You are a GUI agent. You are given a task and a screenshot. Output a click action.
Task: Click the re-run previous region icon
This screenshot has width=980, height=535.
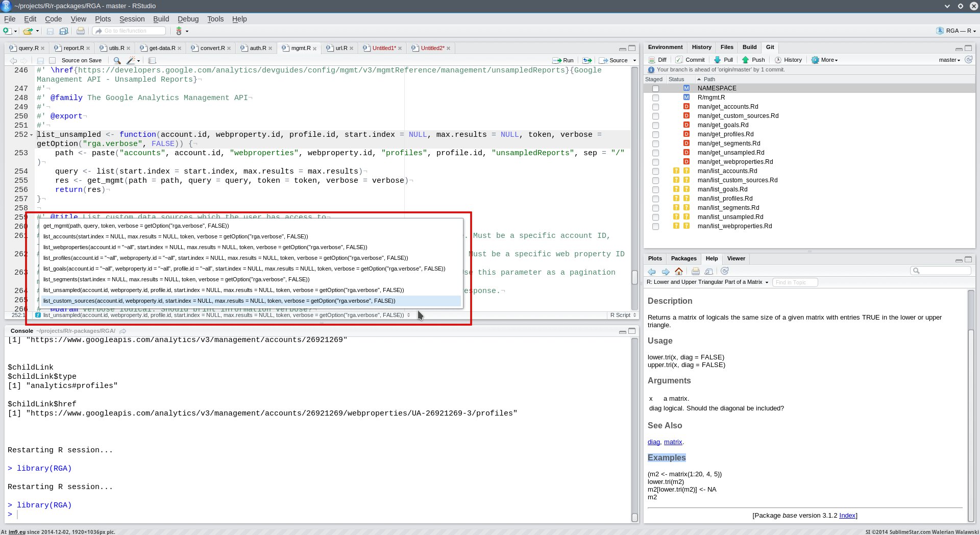click(x=587, y=60)
